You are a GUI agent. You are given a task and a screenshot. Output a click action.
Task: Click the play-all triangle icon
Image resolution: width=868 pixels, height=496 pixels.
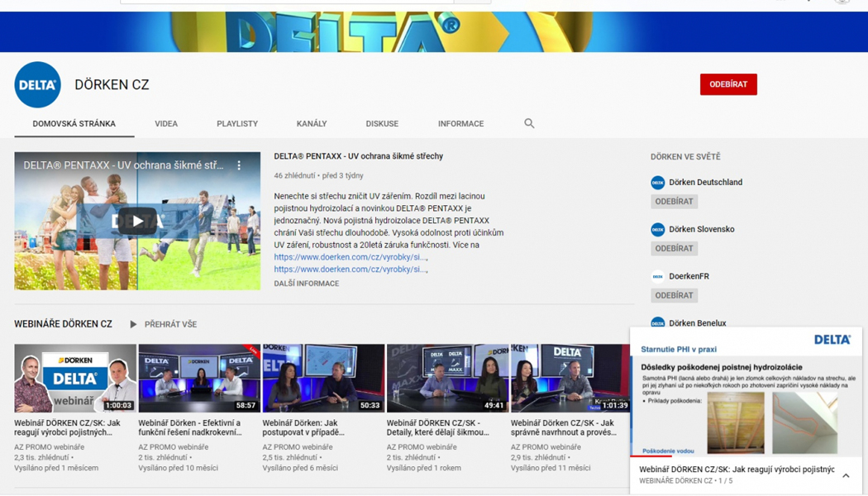coord(133,324)
